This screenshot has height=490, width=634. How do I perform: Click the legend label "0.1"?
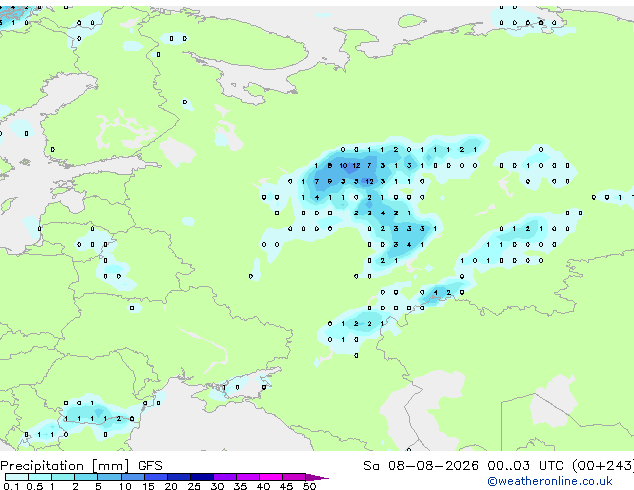coord(11,486)
